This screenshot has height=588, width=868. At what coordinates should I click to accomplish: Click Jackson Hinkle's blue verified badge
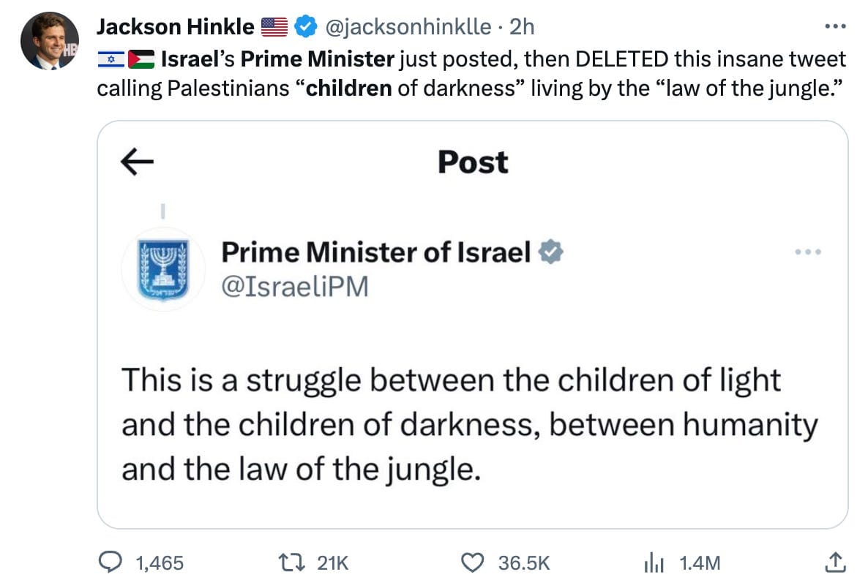(305, 27)
